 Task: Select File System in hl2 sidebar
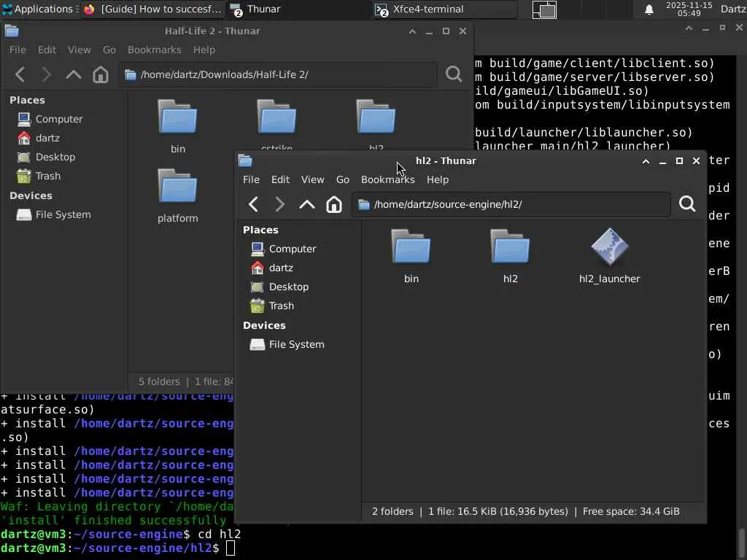click(x=295, y=344)
